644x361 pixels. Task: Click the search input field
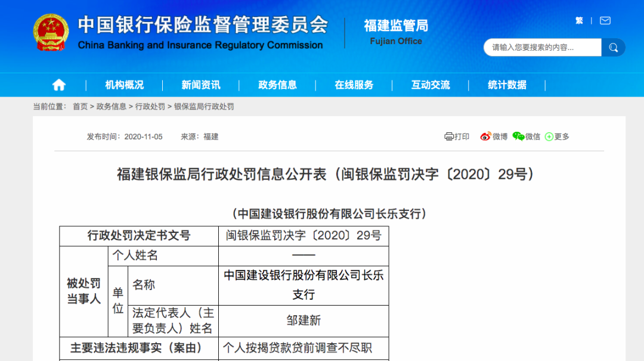click(x=543, y=48)
